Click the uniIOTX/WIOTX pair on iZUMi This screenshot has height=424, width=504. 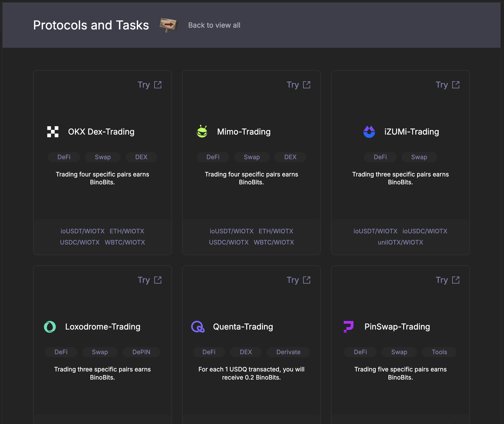pos(400,242)
